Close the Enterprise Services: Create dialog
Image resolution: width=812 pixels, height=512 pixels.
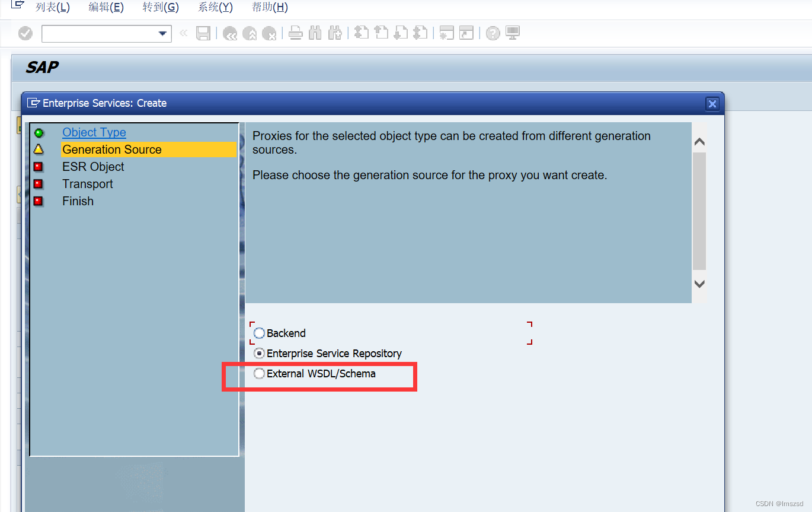[x=712, y=104]
